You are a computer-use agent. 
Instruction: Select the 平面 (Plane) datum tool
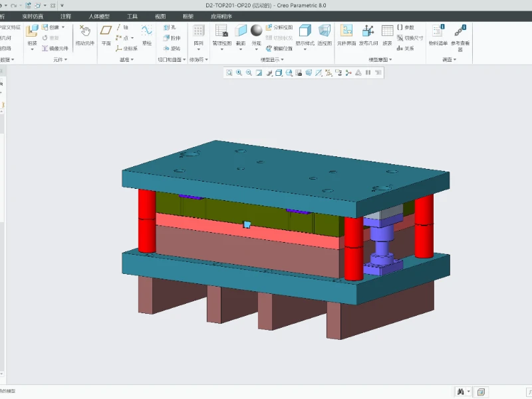coord(106,35)
